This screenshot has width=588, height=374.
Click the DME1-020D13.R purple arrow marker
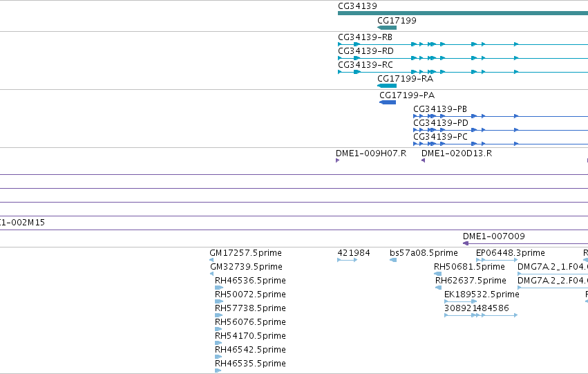[423, 160]
